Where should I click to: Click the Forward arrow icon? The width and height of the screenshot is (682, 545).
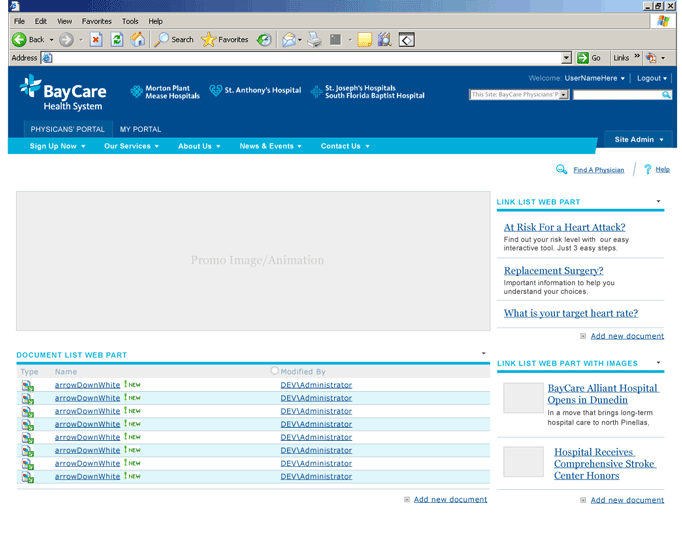66,40
